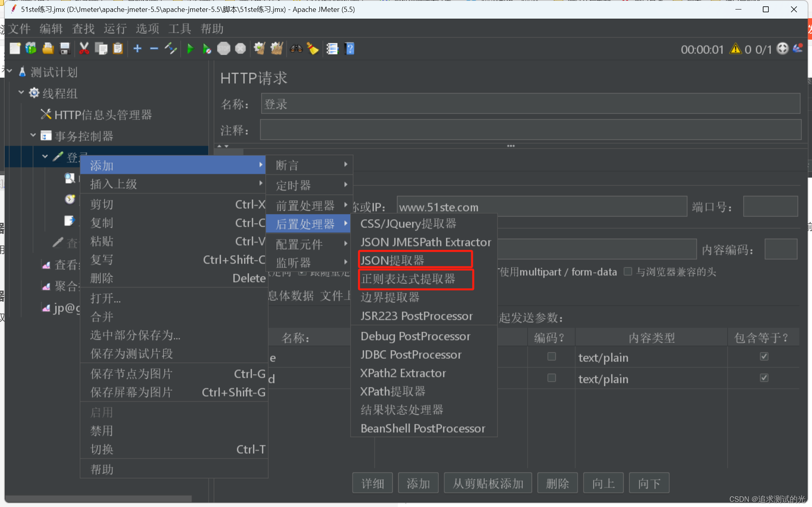Open the 文件 menu in menu bar

point(19,29)
